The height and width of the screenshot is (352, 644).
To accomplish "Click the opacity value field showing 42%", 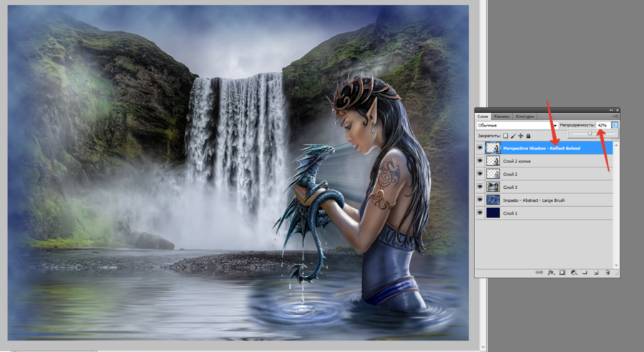I will point(603,125).
